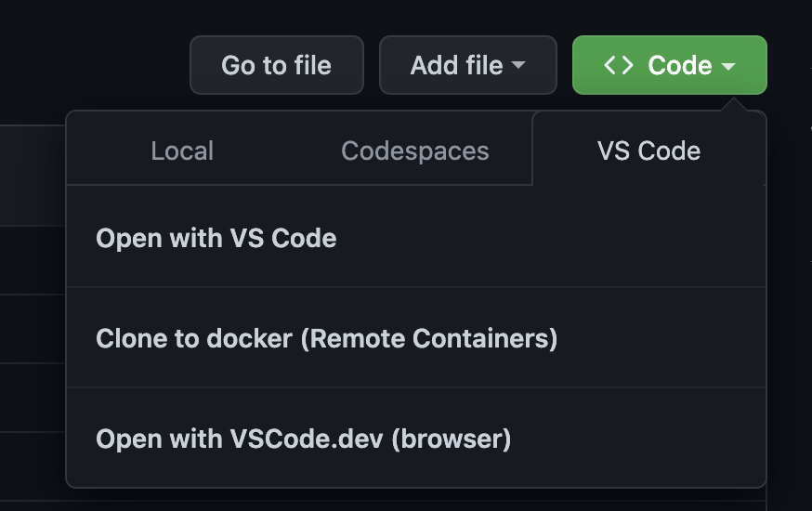Choose Open with VS Code
Image resolution: width=812 pixels, height=511 pixels.
tap(416, 238)
